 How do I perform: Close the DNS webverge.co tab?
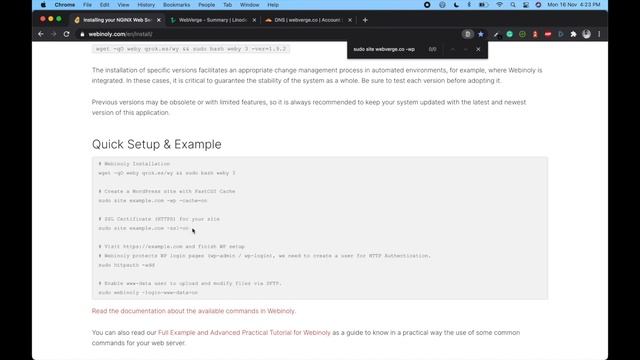click(x=350, y=20)
